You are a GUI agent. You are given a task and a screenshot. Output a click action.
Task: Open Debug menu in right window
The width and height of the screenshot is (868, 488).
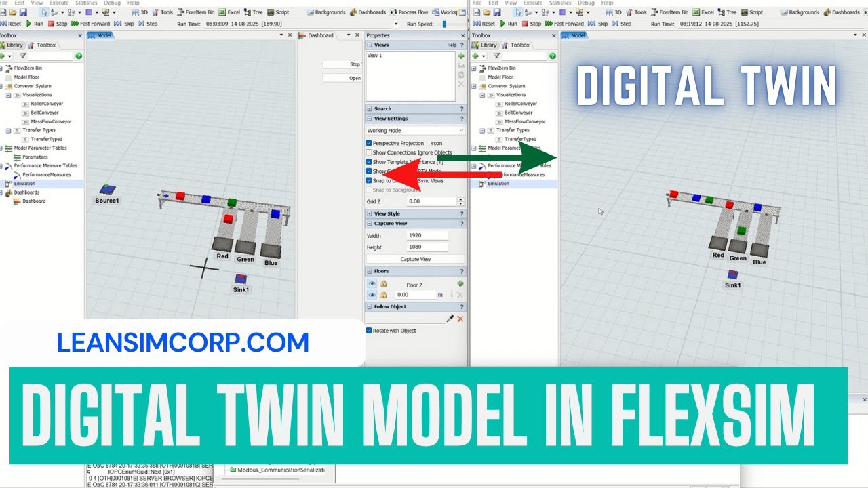coord(586,3)
